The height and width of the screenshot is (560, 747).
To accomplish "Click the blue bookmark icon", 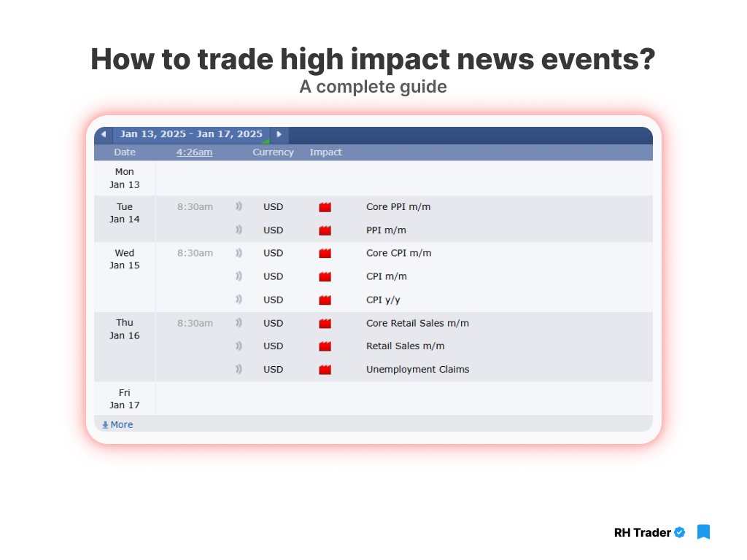I will click(704, 532).
